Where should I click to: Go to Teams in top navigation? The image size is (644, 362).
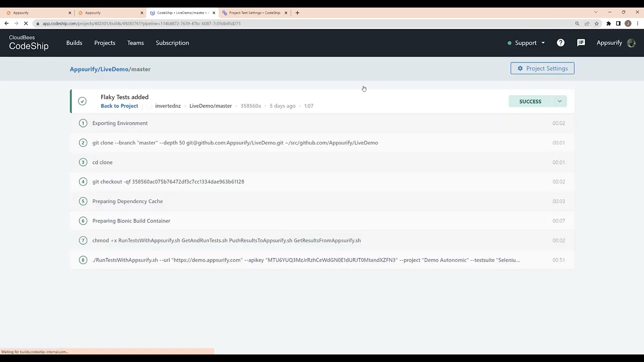pos(135,43)
